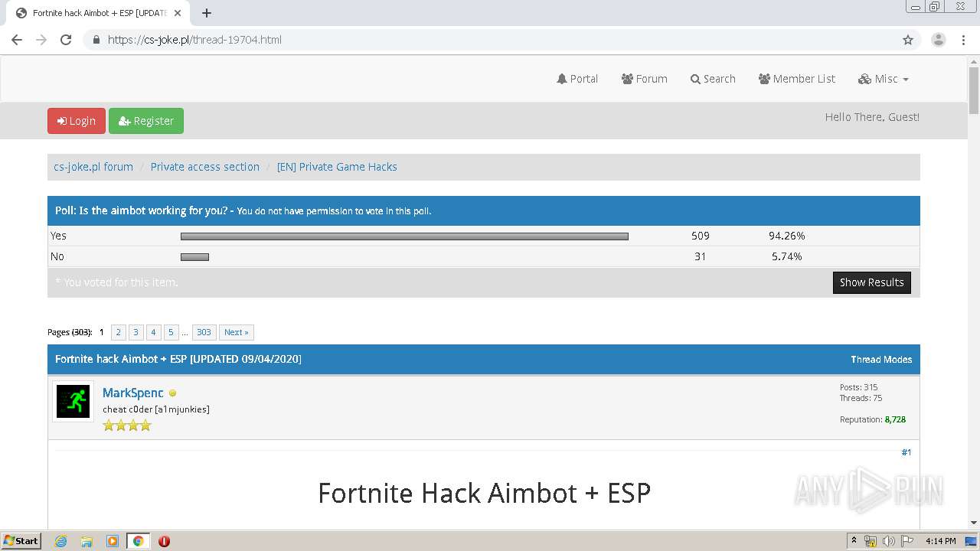Viewport: 980px width, 551px height.
Task: Click the 94.26% Yes percentage
Action: click(787, 236)
